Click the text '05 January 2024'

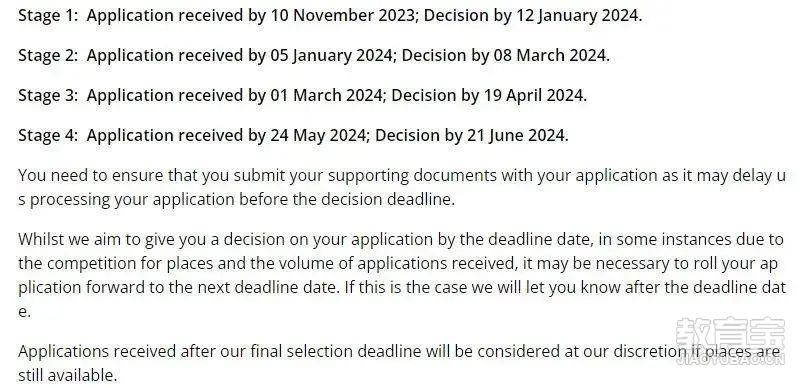pyautogui.click(x=331, y=56)
